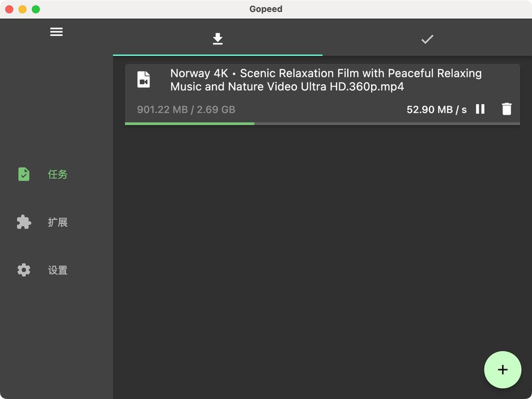Delete the Norway 4K download task
Screen dimensions: 532x399
click(x=506, y=109)
